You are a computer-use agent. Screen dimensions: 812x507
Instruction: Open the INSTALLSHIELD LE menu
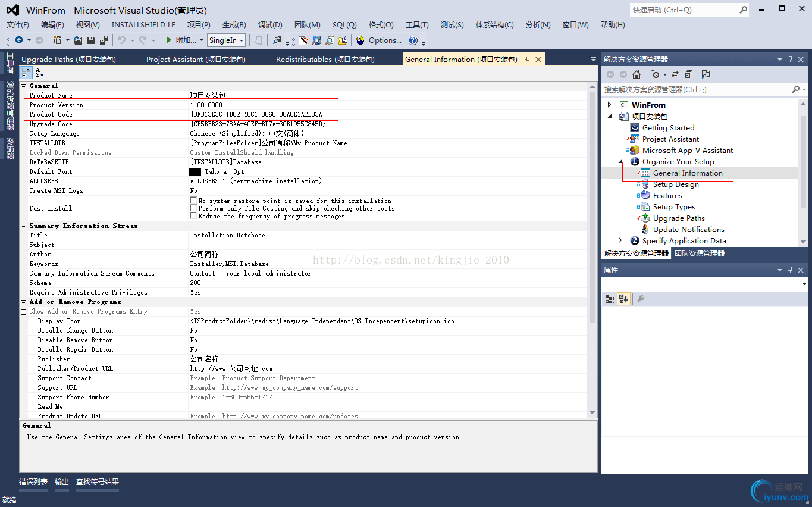pyautogui.click(x=143, y=24)
